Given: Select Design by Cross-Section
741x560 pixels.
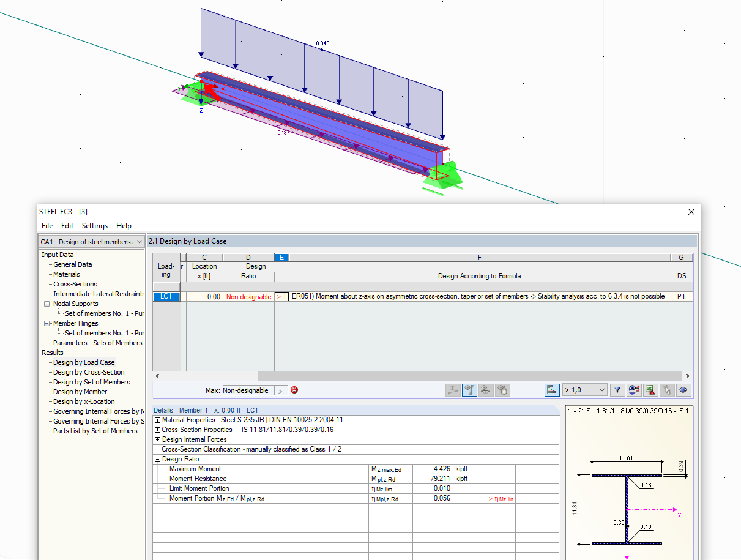Looking at the screenshot, I should click(89, 372).
